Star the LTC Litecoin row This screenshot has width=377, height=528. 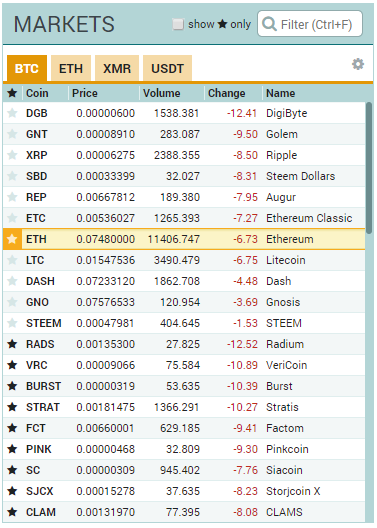coord(12,260)
